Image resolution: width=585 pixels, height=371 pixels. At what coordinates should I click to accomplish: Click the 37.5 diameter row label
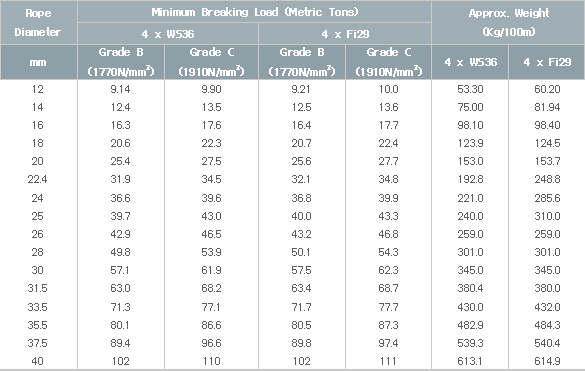click(x=37, y=343)
